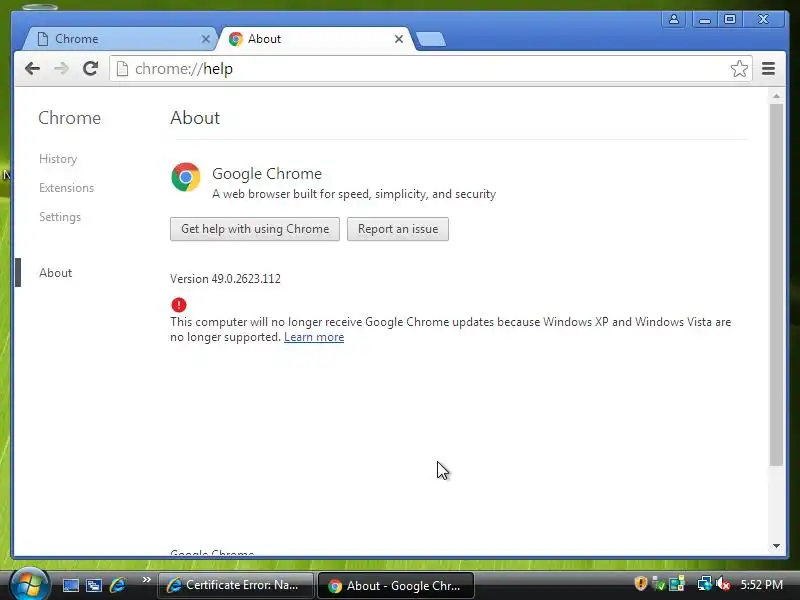Image resolution: width=800 pixels, height=600 pixels.
Task: Click the Version 49.0.2623.112 text
Action: click(226, 279)
